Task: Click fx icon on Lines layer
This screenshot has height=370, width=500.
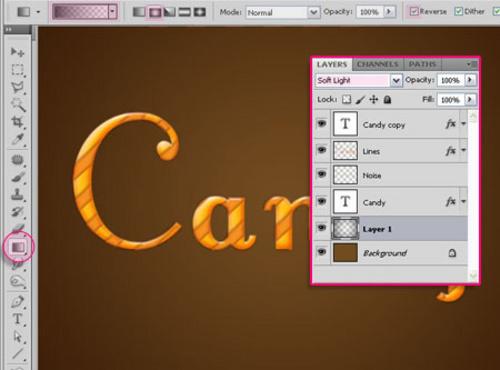Action: point(451,151)
